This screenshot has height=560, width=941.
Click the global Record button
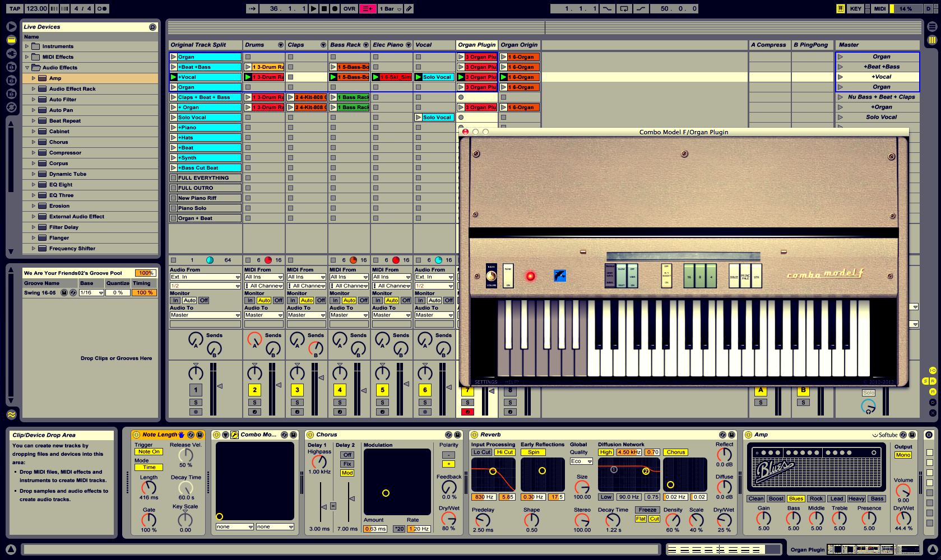[335, 8]
